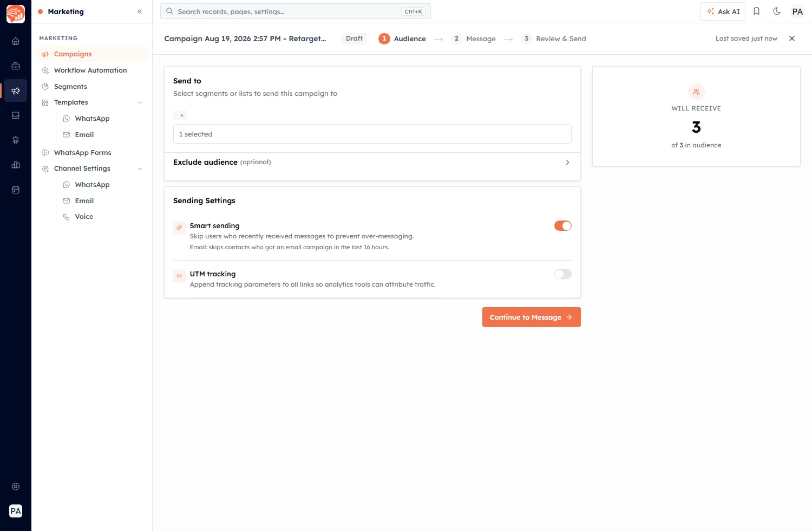Open the PA profile menu in top bar
This screenshot has height=531, width=812.
[797, 11]
